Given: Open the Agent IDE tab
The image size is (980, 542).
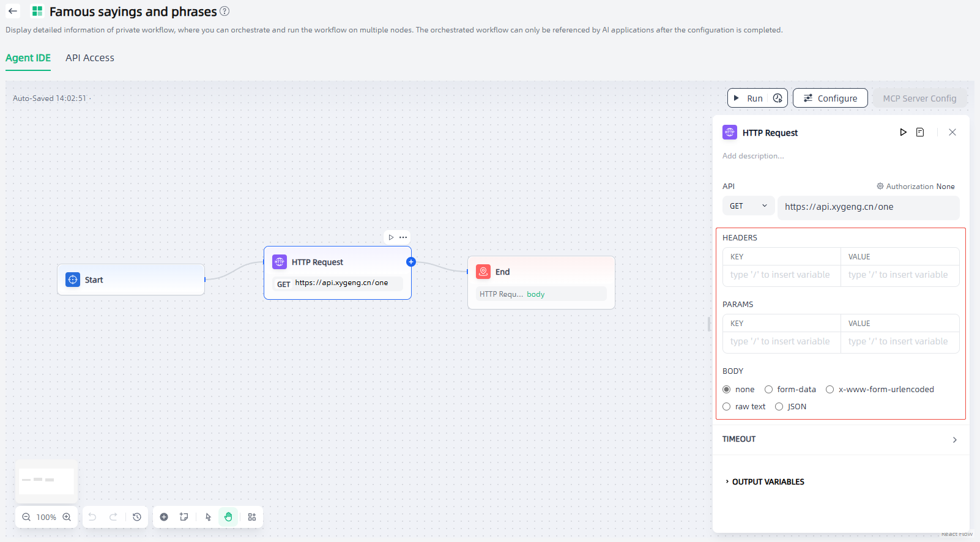Looking at the screenshot, I should pos(28,58).
